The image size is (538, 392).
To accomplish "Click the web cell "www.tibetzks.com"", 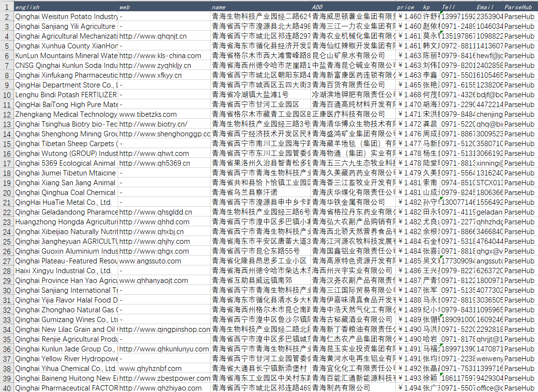I will pos(164,114).
